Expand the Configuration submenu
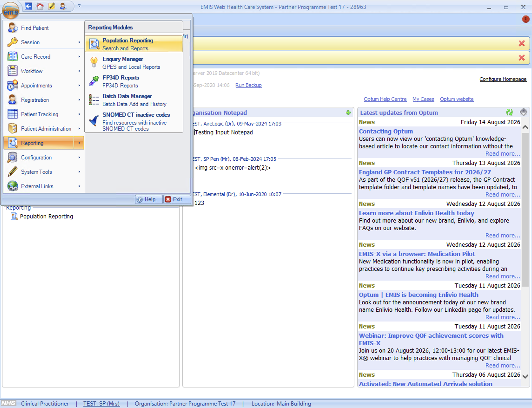 point(44,157)
